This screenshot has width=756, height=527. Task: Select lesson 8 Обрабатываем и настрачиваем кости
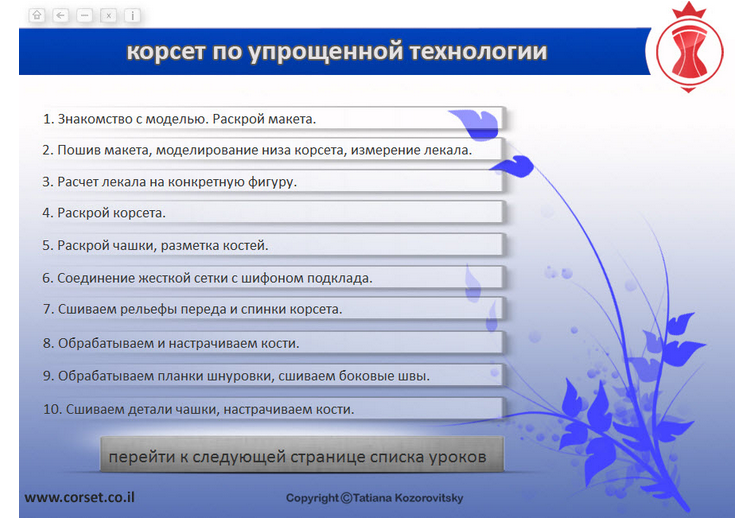coord(272,343)
